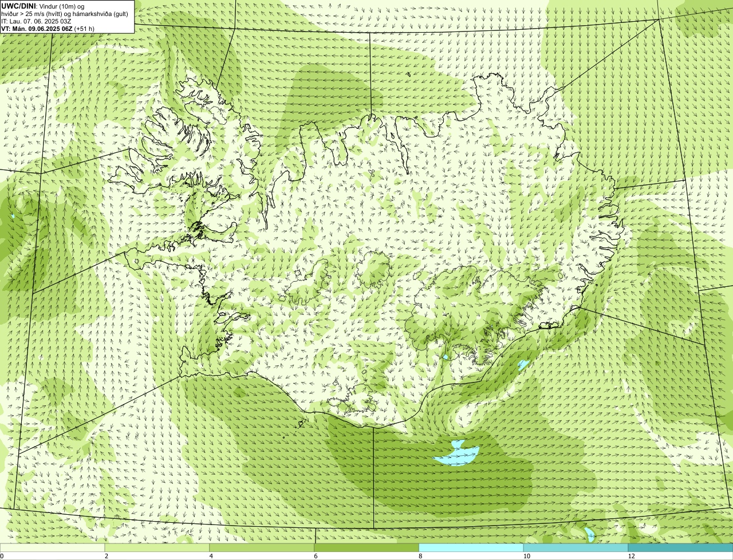
Task: Click the 8–10 m/s light cyan legend segment
Action: click(x=471, y=547)
